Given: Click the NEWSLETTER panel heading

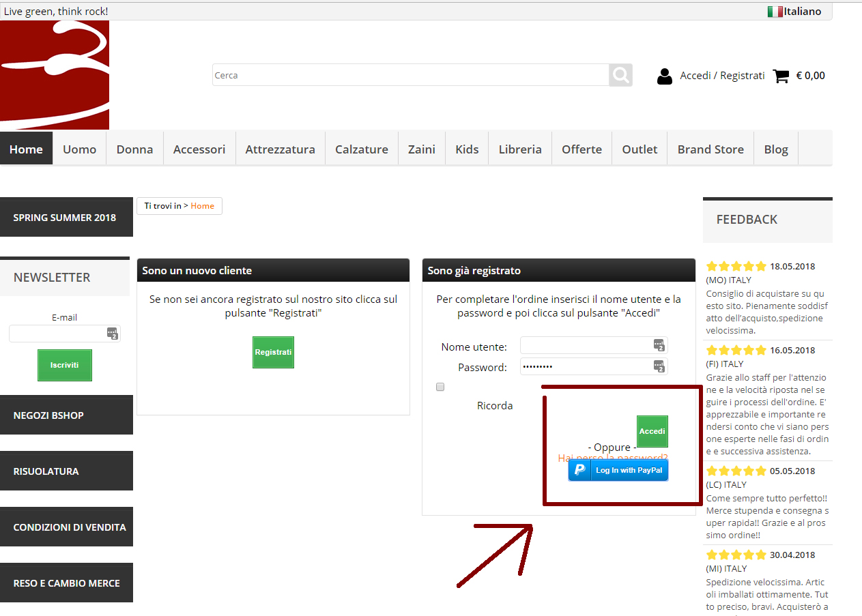Looking at the screenshot, I should coord(65,277).
